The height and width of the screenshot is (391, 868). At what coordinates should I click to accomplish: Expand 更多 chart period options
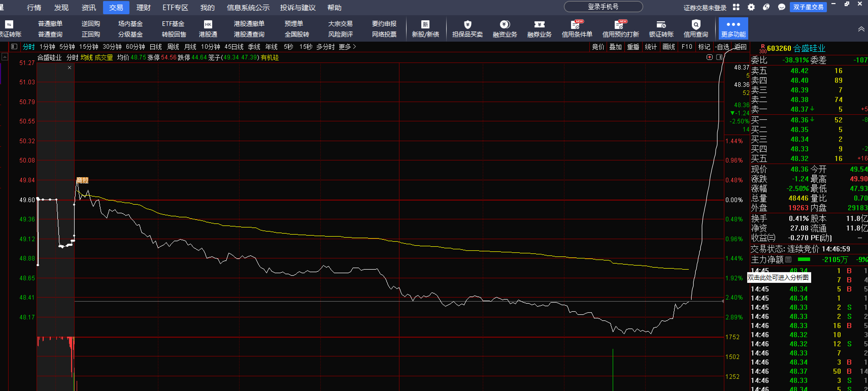click(x=347, y=47)
